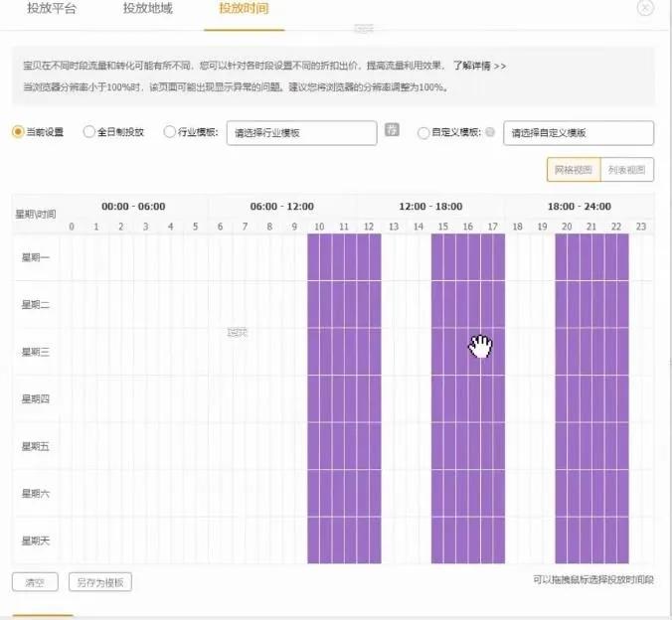Switch to 网格视图 grid view
Viewport: 672px width, 620px height.
click(574, 170)
